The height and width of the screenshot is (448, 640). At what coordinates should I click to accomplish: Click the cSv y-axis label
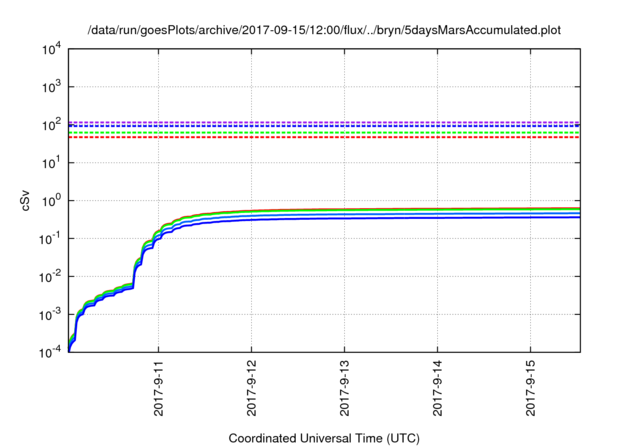coord(26,200)
